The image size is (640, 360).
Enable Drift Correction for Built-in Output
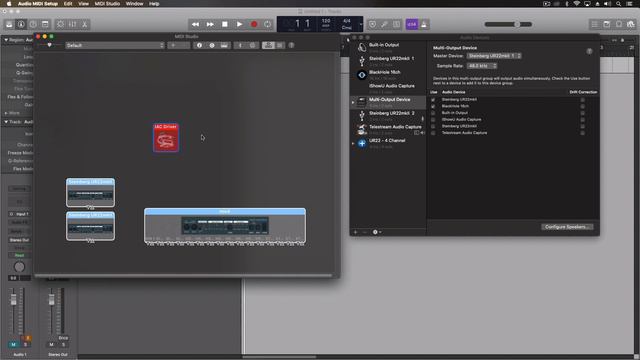[x=582, y=113]
